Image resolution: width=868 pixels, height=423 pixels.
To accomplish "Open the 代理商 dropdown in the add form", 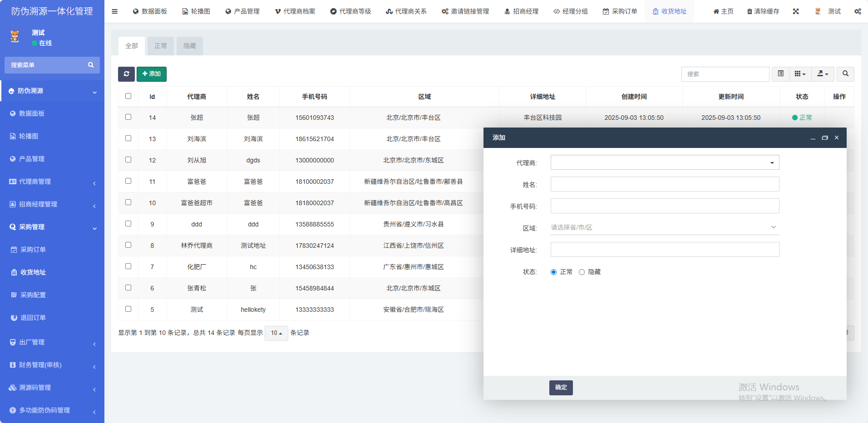I will (665, 162).
